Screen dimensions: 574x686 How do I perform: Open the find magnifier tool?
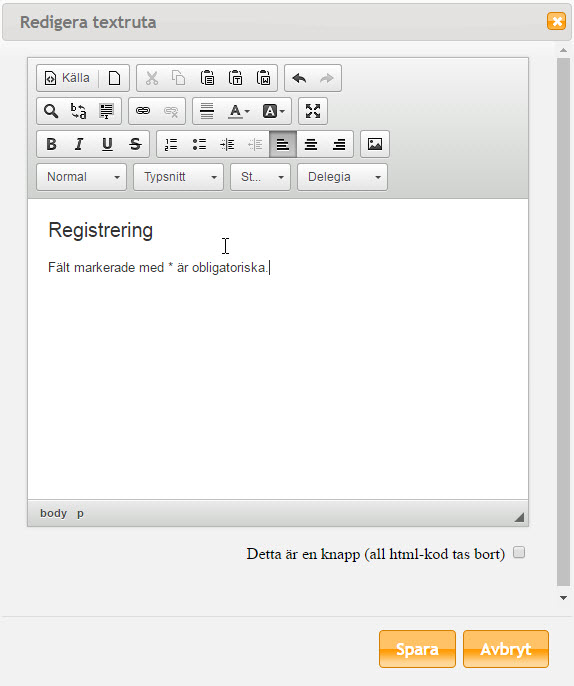(x=51, y=111)
